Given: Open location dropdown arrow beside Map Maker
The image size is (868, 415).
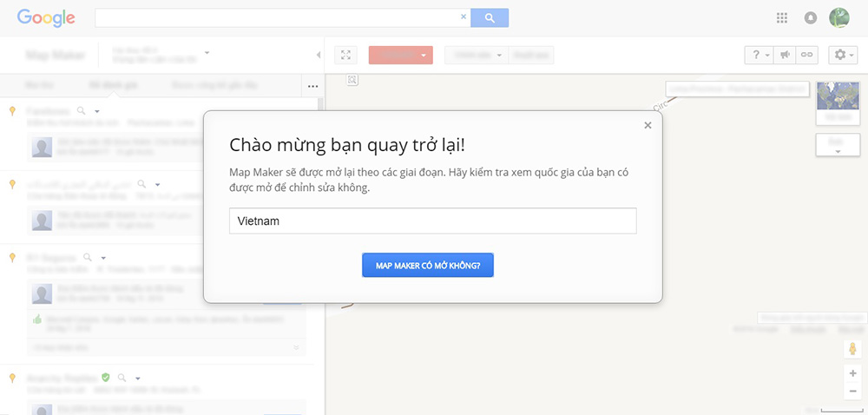Looking at the screenshot, I should coord(207,53).
